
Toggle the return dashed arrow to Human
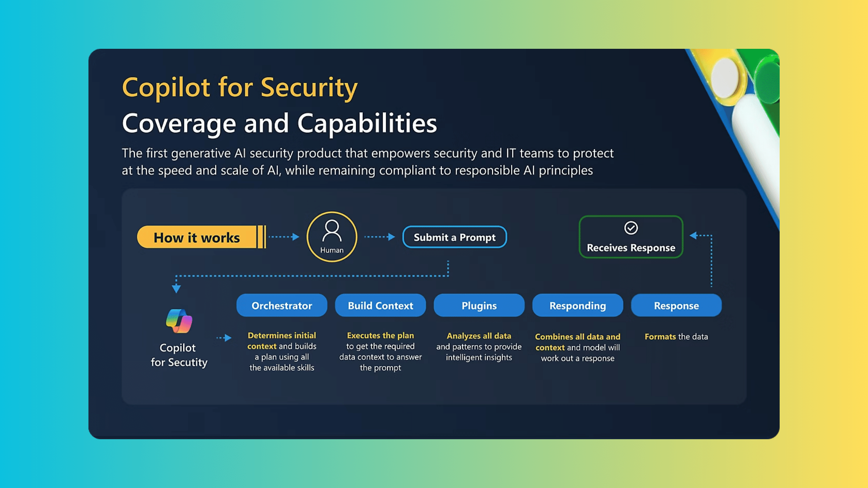[701, 236]
